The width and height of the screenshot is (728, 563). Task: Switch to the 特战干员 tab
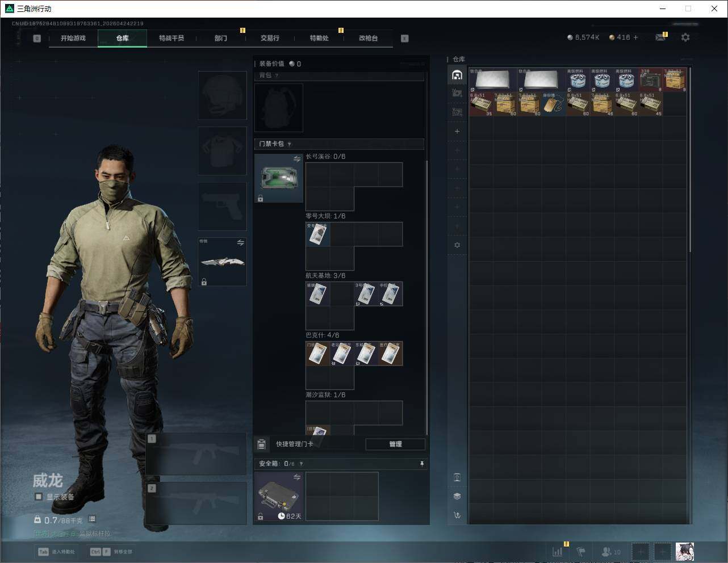click(171, 38)
